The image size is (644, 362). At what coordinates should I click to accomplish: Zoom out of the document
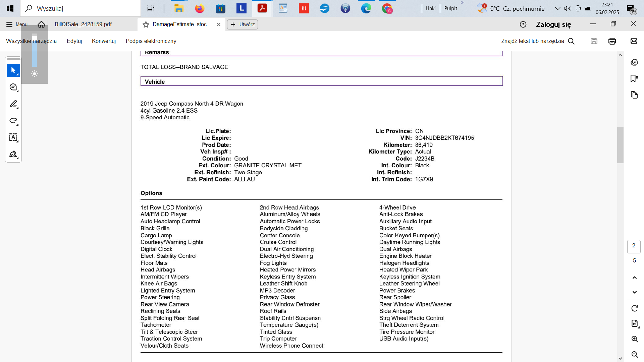(634, 354)
